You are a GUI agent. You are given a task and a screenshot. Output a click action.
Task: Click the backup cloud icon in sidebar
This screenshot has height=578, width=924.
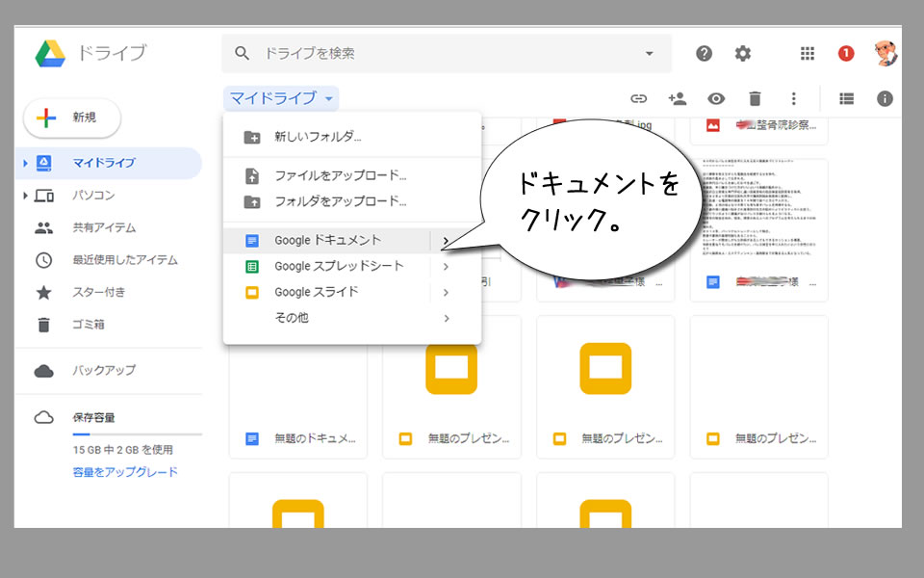pos(43,371)
